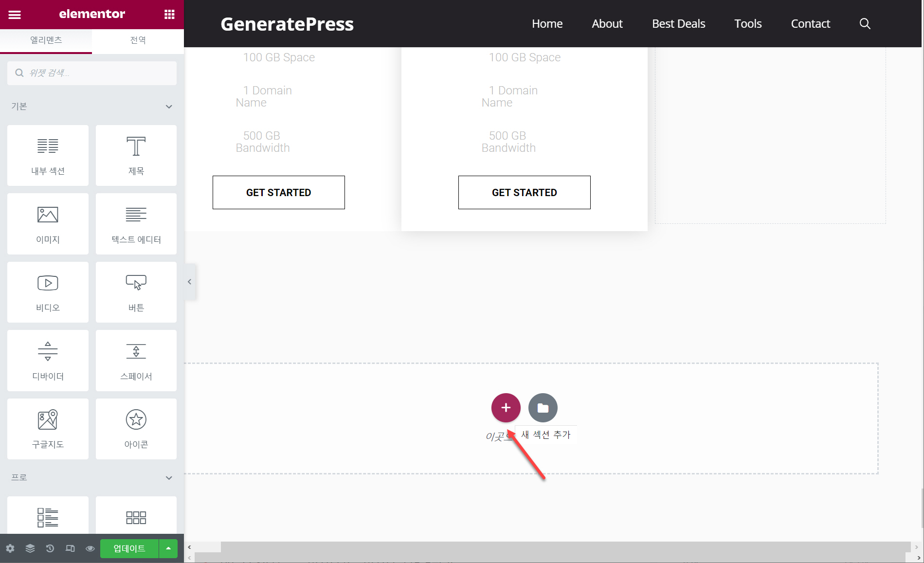Add a new section with plus button
Viewport: 924px width, 563px height.
506,408
